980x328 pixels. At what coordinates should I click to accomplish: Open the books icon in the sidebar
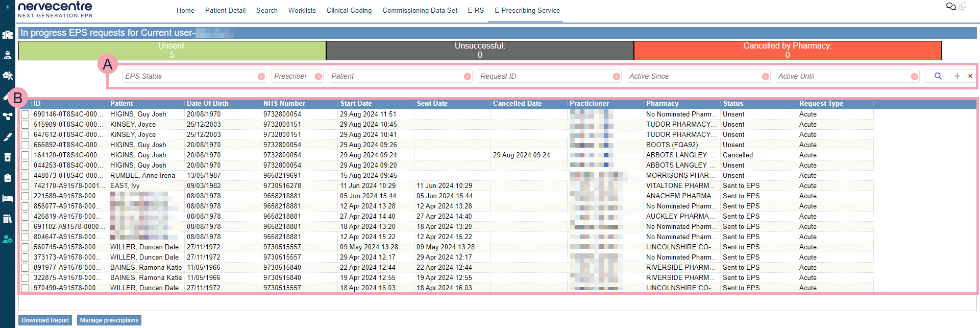8,219
